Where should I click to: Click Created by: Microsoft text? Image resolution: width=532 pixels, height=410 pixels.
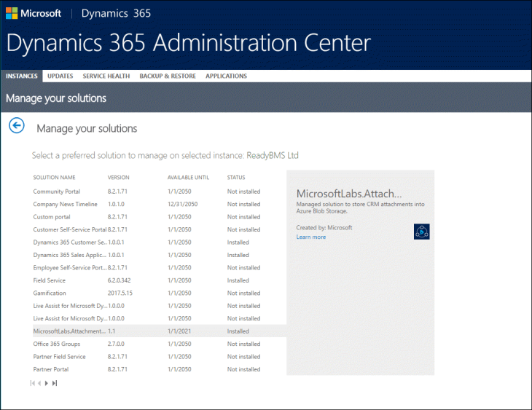[324, 227]
